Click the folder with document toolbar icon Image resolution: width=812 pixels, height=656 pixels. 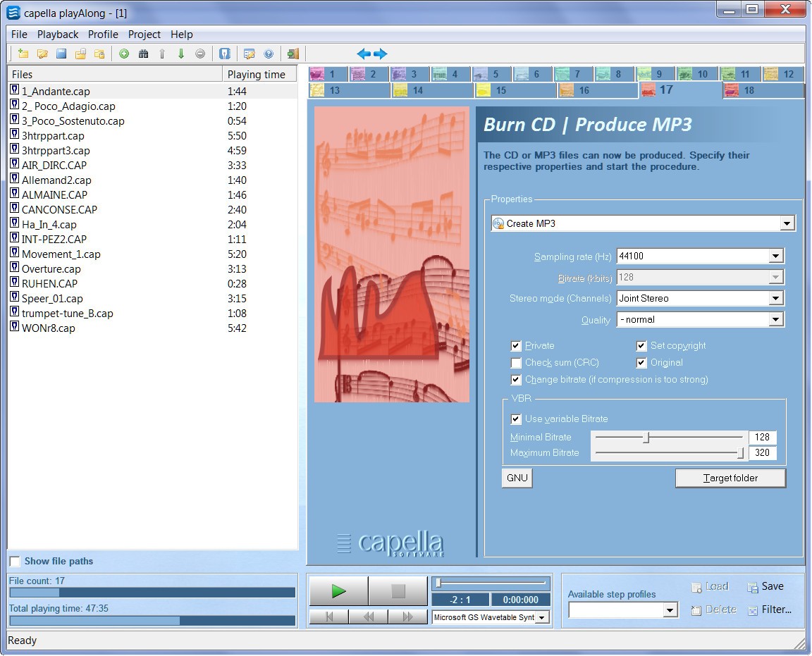point(80,54)
